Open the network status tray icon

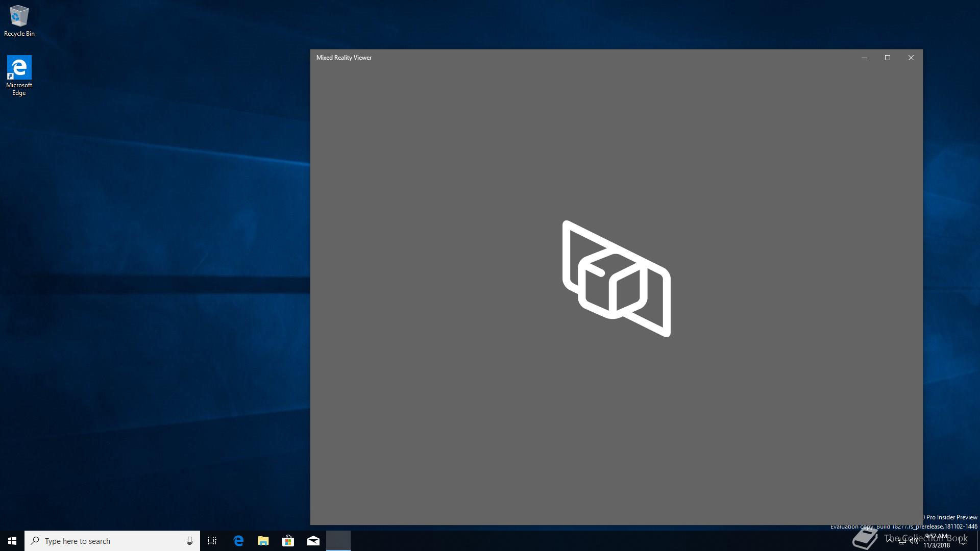pyautogui.click(x=902, y=541)
